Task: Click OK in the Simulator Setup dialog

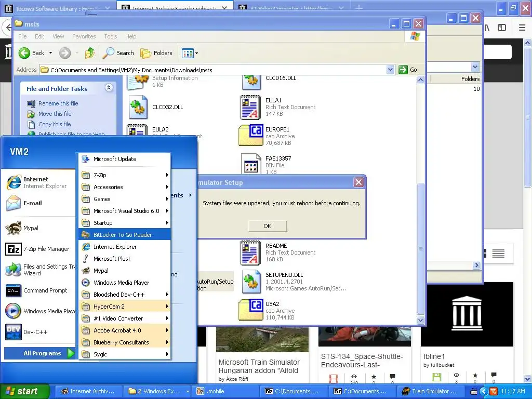Action: 268,226
